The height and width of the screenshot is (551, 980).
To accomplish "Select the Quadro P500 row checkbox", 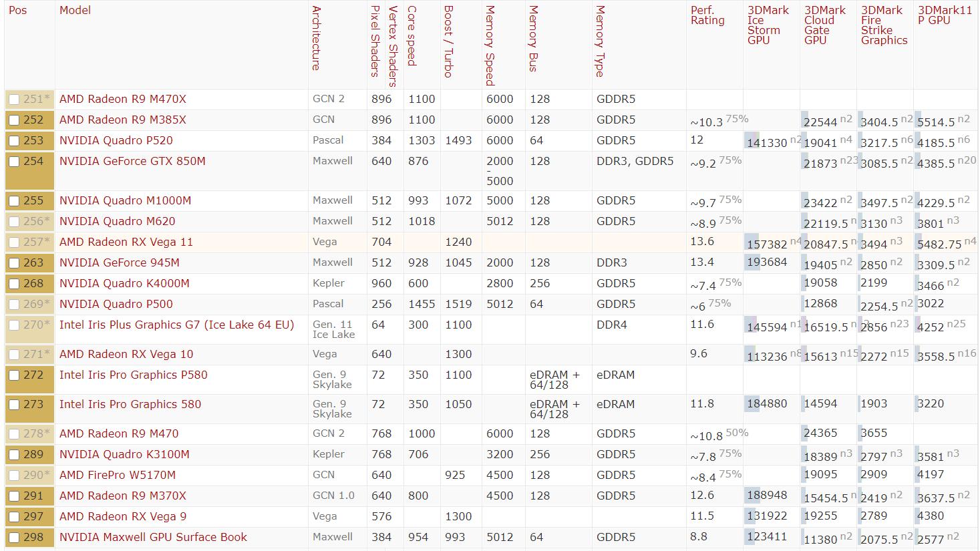I will 14,305.
